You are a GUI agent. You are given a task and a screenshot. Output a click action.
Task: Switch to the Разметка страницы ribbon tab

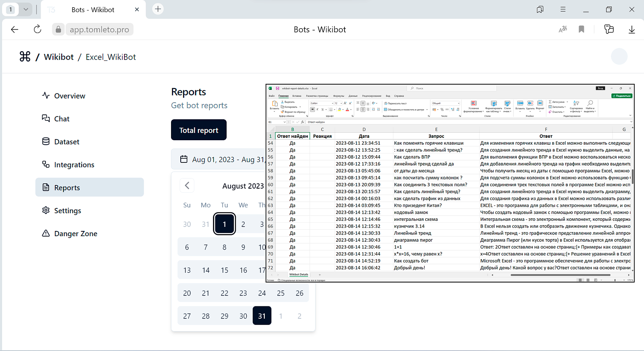pyautogui.click(x=317, y=96)
